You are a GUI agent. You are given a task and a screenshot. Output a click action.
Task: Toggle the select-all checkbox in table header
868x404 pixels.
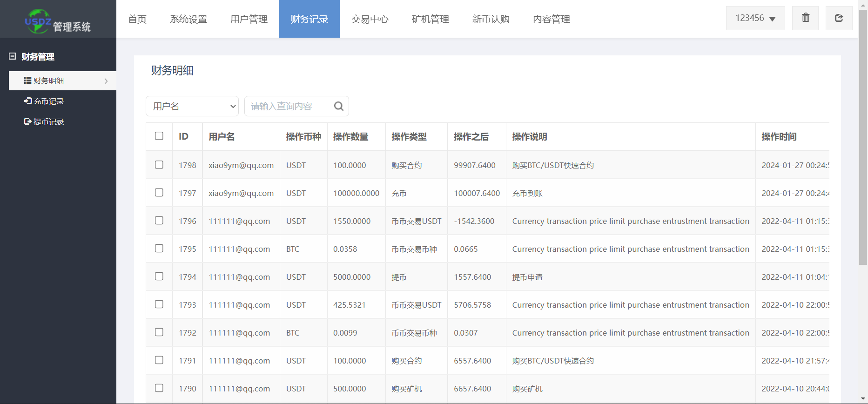[x=159, y=136]
